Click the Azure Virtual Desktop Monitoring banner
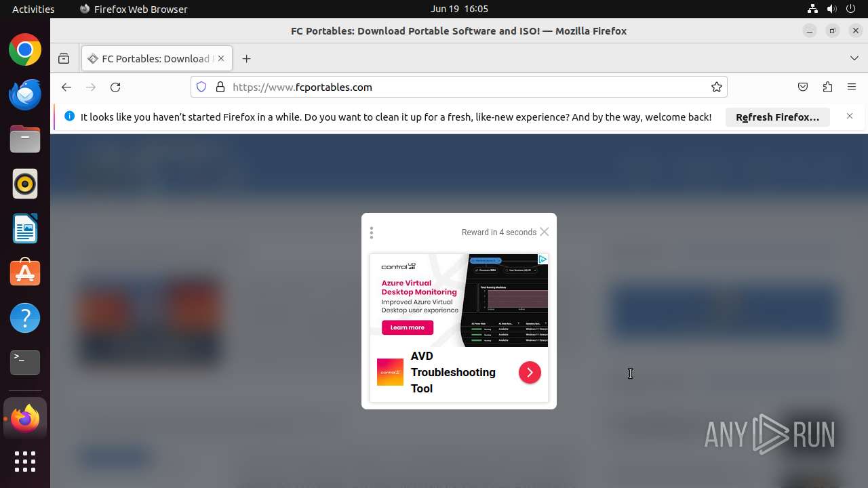 [459, 300]
